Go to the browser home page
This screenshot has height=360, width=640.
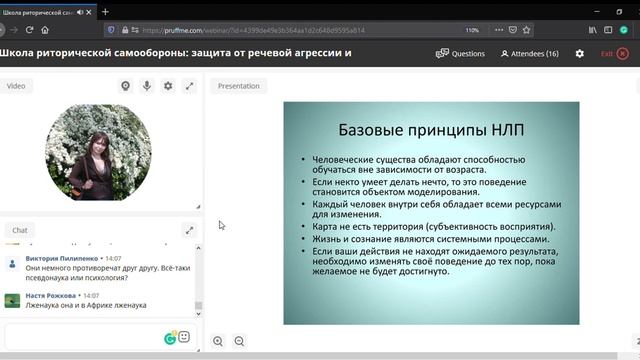tap(45, 30)
